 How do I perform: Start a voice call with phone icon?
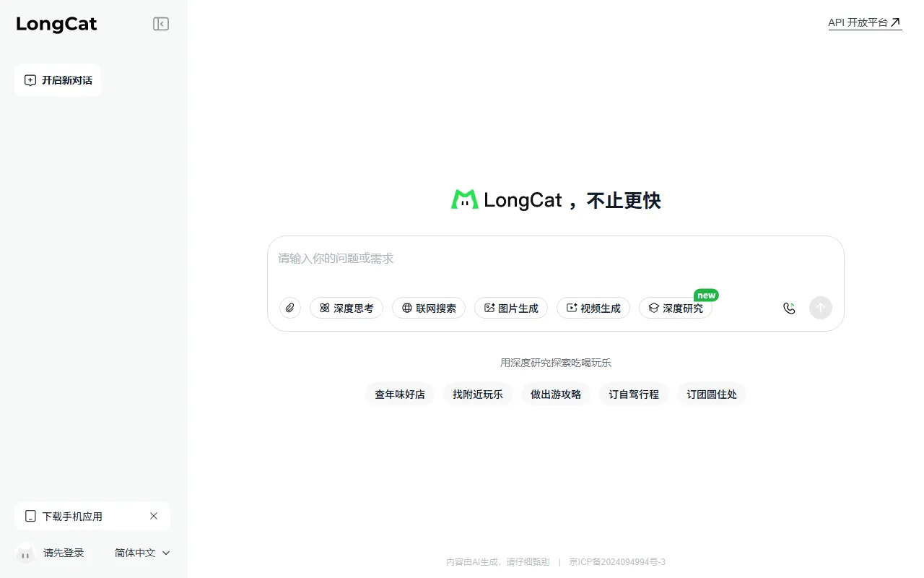coord(789,308)
